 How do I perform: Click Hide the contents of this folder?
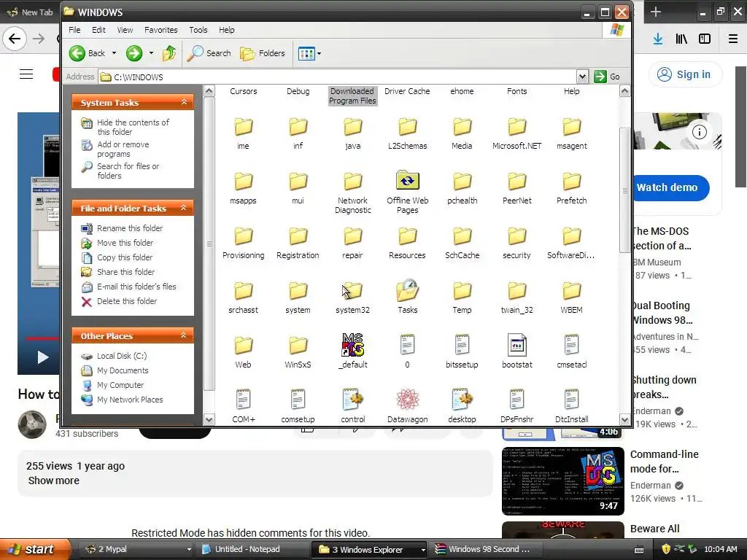[x=125, y=127]
